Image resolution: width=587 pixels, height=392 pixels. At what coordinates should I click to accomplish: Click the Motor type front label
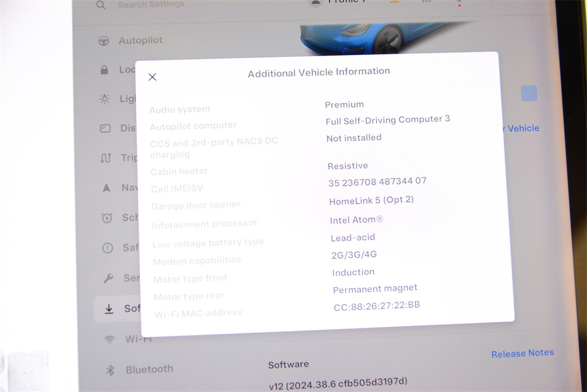click(190, 279)
